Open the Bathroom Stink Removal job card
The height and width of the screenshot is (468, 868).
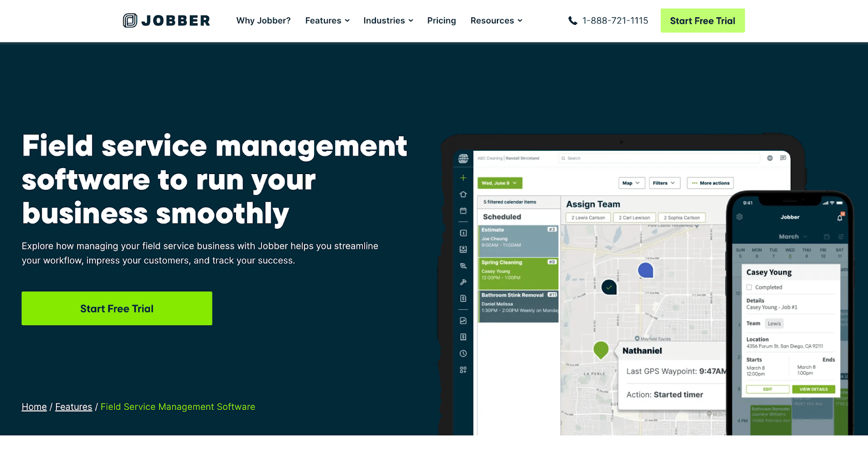[518, 306]
